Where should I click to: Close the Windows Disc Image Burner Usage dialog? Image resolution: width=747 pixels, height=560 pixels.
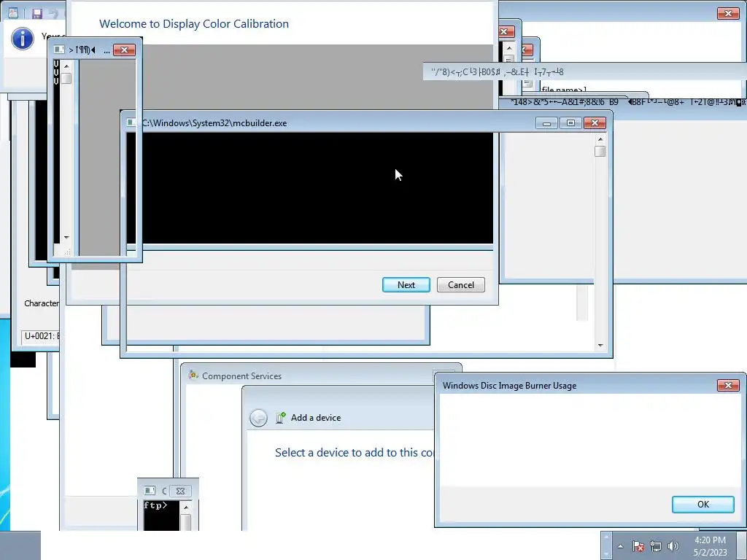click(728, 385)
